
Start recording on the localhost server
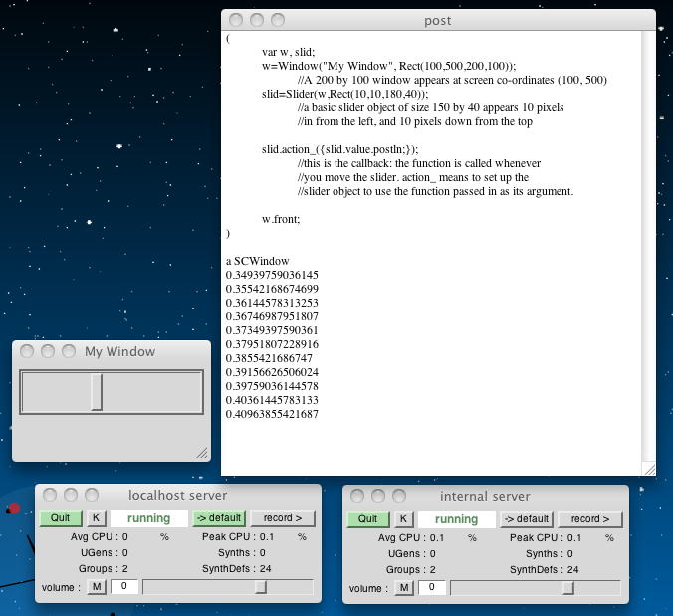click(x=282, y=518)
